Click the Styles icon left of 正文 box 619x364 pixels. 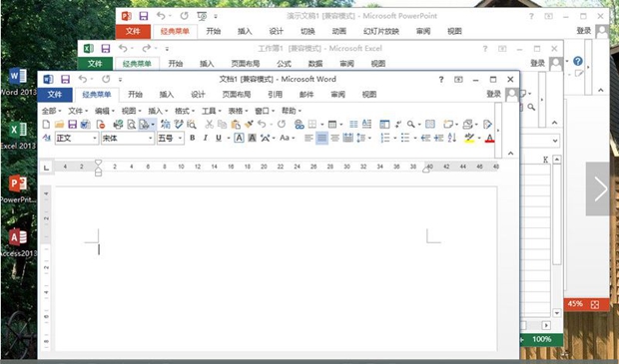click(x=46, y=138)
